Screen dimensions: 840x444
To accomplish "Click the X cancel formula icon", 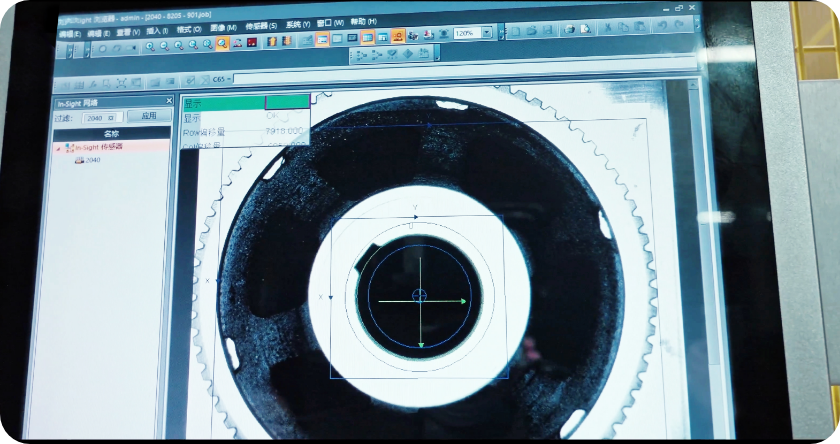I will [205, 80].
